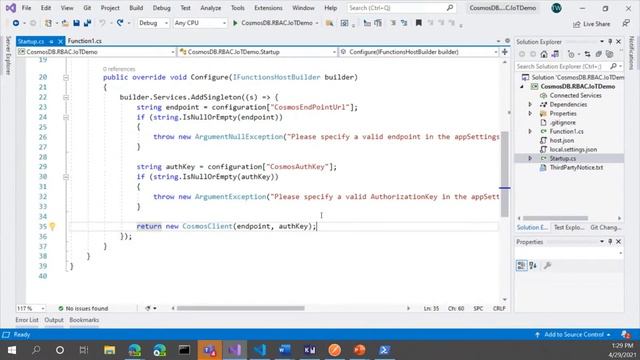Click the Categorized icon in Properties panel
Image resolution: width=640 pixels, height=360 pixels.
(521, 266)
